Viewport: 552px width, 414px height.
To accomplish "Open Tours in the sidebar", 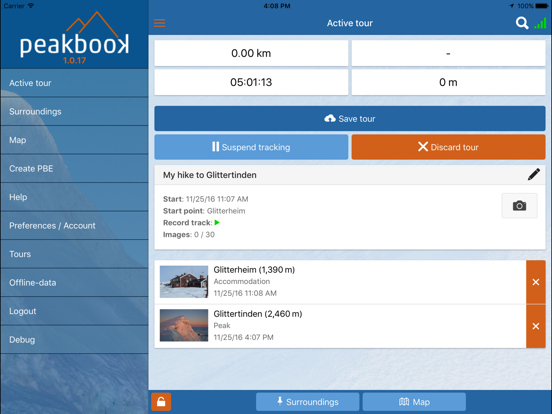I will pos(74,254).
